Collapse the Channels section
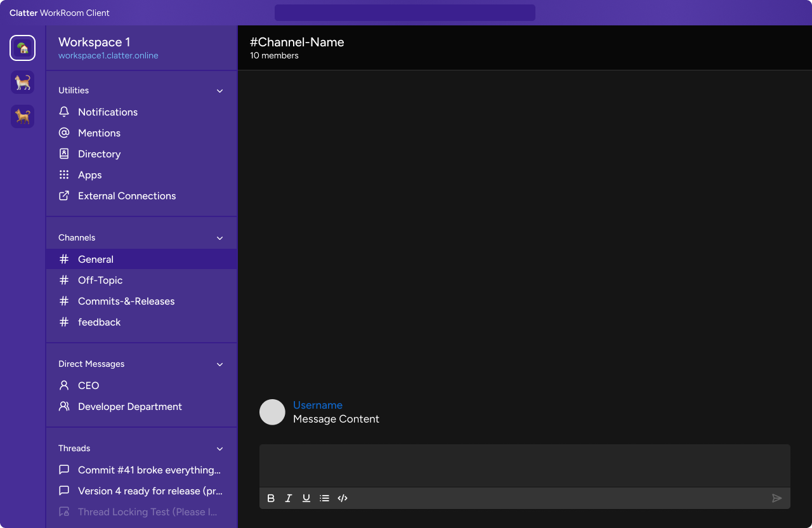Image resolution: width=812 pixels, height=528 pixels. pyautogui.click(x=219, y=237)
